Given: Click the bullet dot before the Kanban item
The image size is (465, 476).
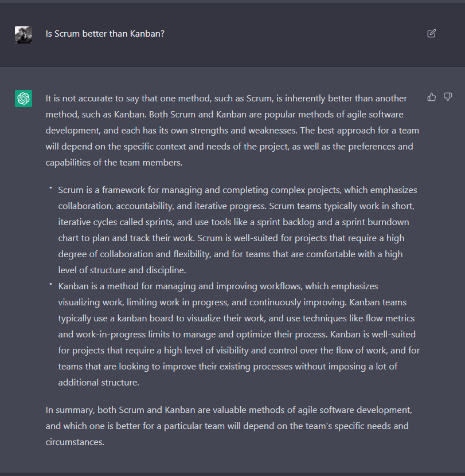Looking at the screenshot, I should [50, 284].
